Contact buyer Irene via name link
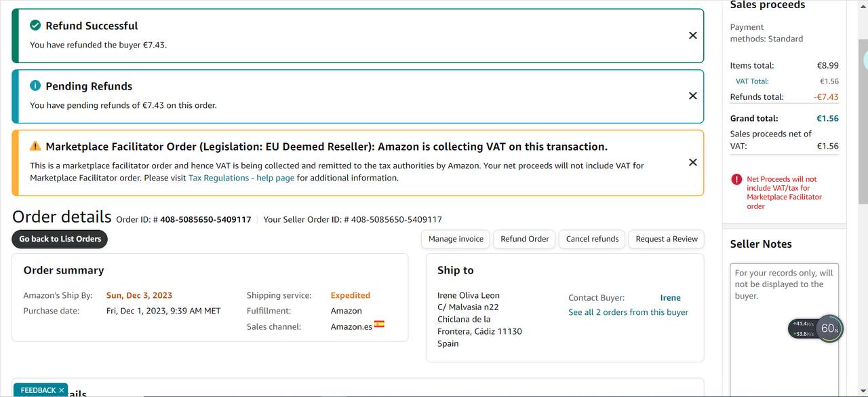The image size is (868, 397). coord(670,297)
